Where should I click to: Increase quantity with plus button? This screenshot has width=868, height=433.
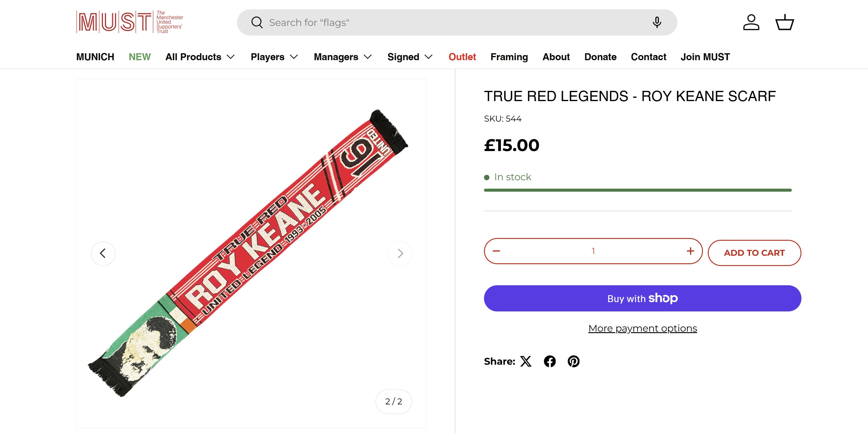coord(690,251)
